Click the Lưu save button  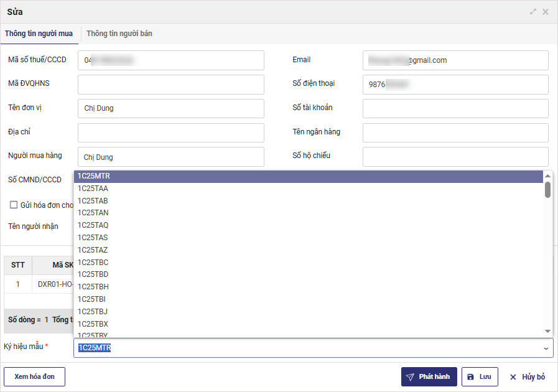click(480, 377)
